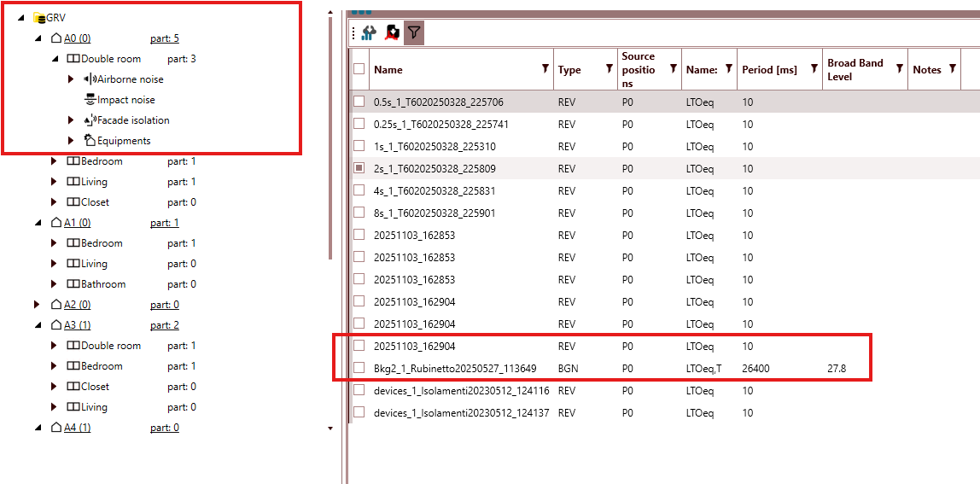Screen dimensions: 980x484
Task: Open the Notes column filter funnel
Action: pyautogui.click(x=953, y=68)
